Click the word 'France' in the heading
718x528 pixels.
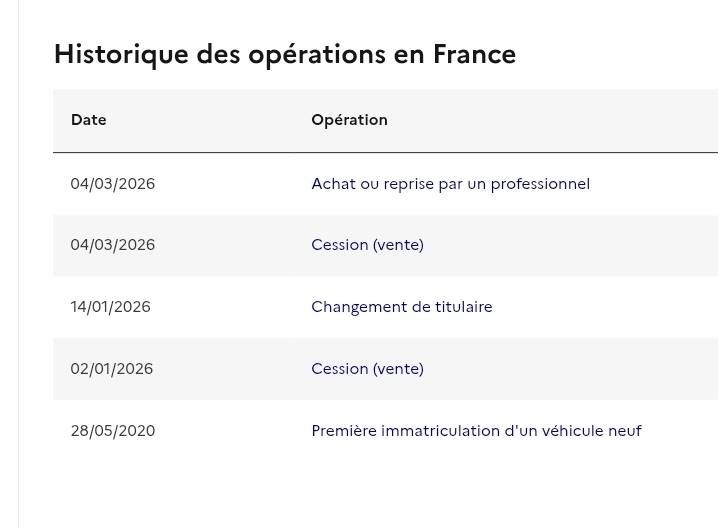[474, 54]
